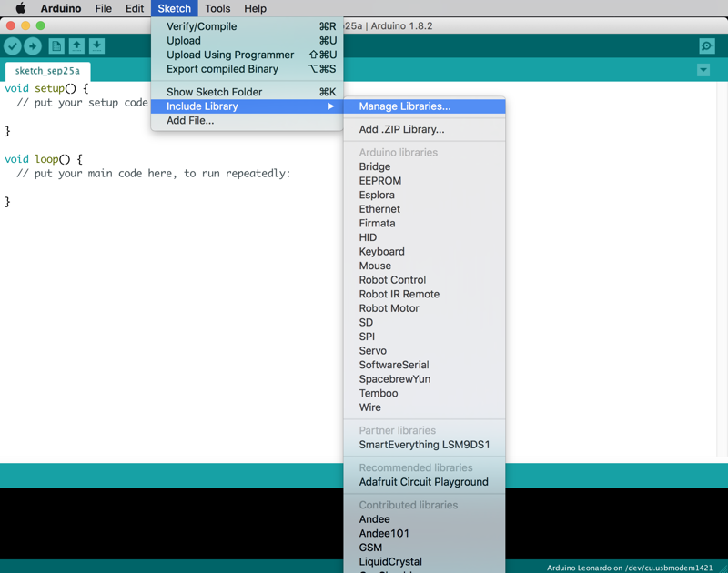Choose Add .ZIP Library...
This screenshot has width=728, height=573.
[x=424, y=129]
